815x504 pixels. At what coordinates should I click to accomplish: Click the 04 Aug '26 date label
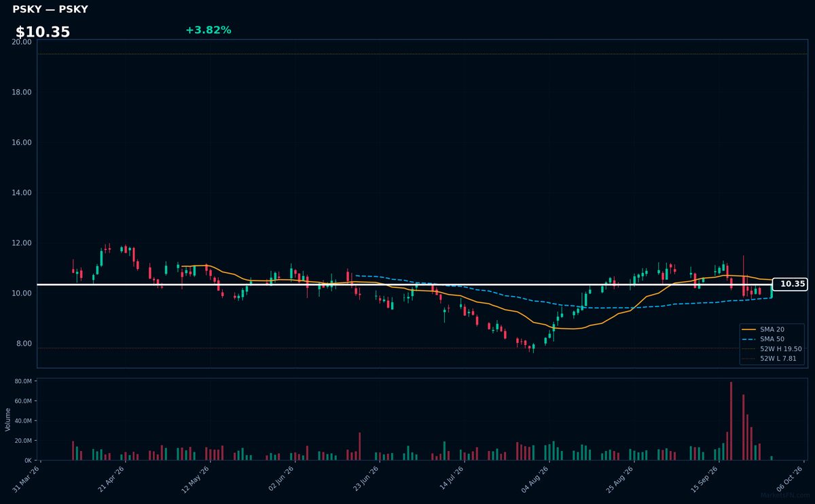534,478
